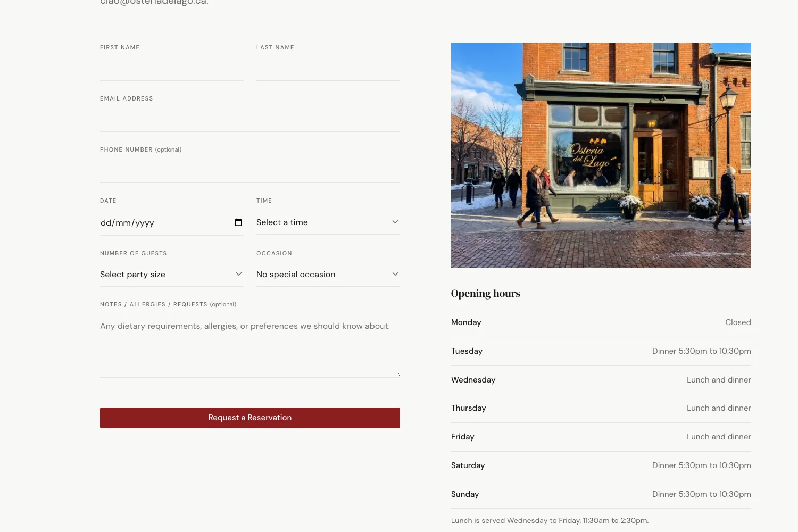The height and width of the screenshot is (532, 798).
Task: Open the Select party size dropdown
Action: [172, 274]
